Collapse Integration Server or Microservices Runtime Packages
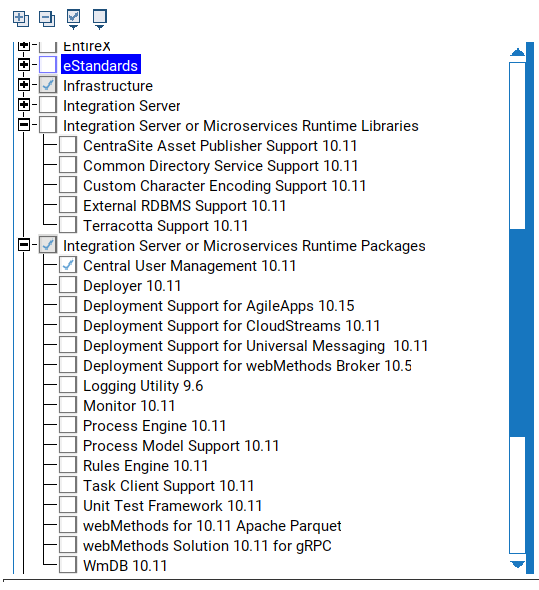 [24, 245]
